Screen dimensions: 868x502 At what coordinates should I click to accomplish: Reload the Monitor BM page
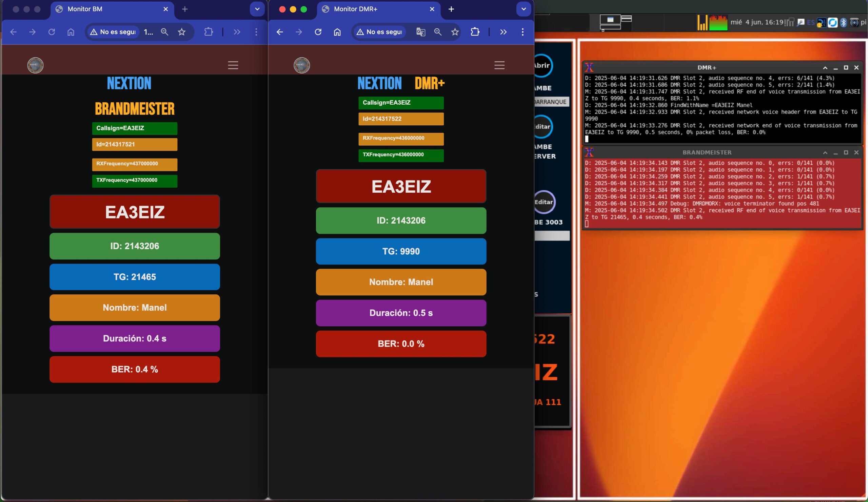[52, 32]
